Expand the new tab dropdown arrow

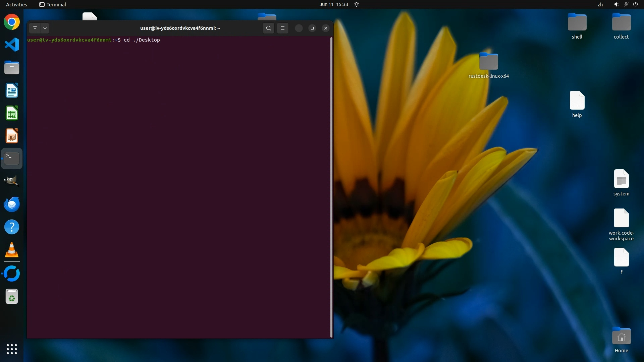(45, 28)
